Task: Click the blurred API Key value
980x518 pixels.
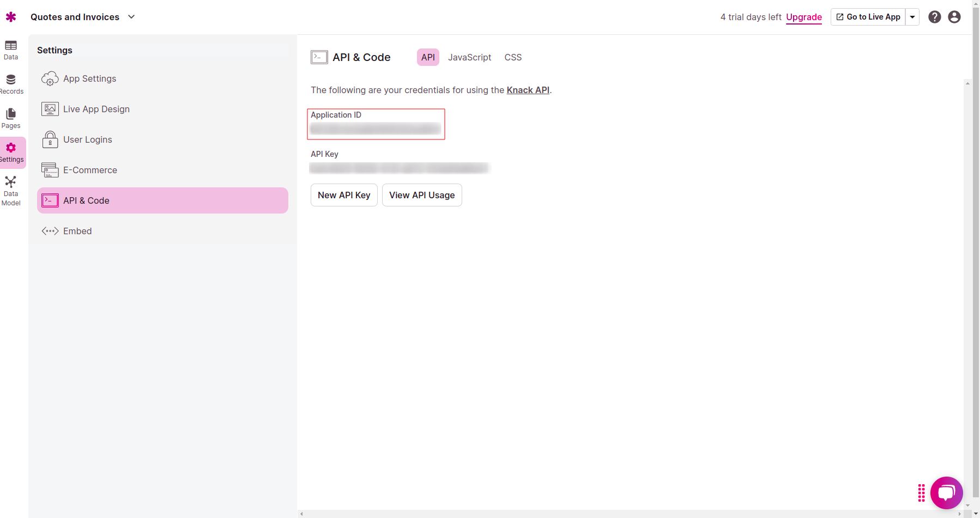Action: tap(400, 168)
